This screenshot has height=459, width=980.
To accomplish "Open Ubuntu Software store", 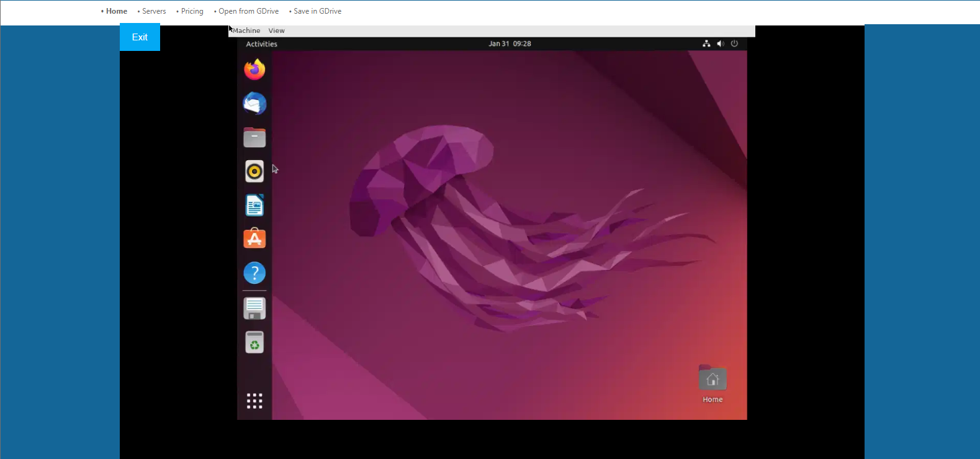I will coord(254,239).
